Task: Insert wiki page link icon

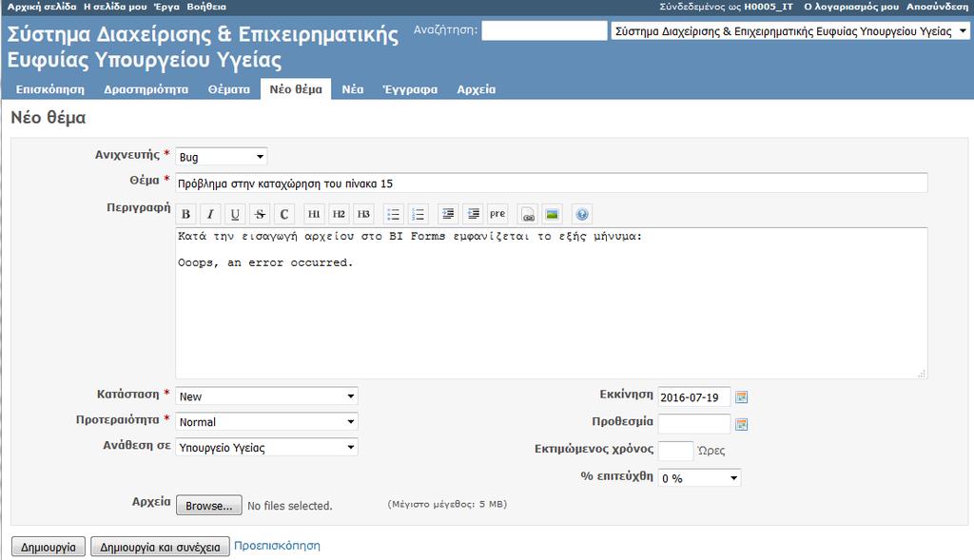Action: [527, 214]
